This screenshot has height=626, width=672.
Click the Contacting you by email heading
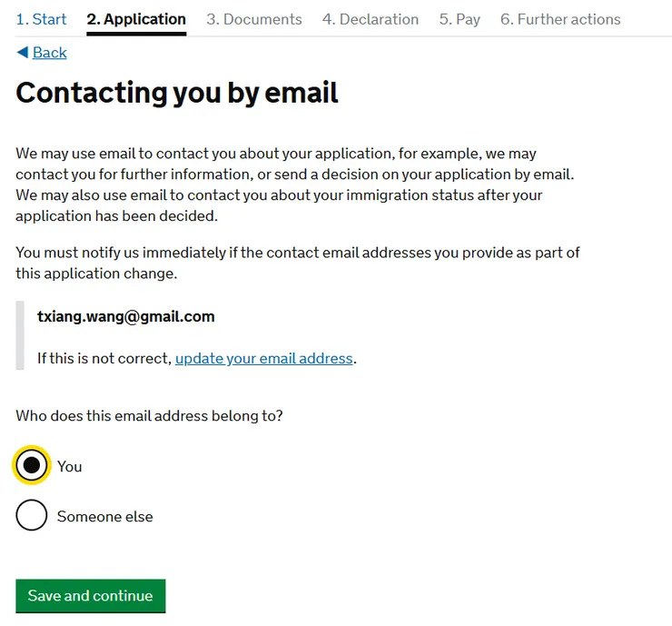[x=177, y=93]
